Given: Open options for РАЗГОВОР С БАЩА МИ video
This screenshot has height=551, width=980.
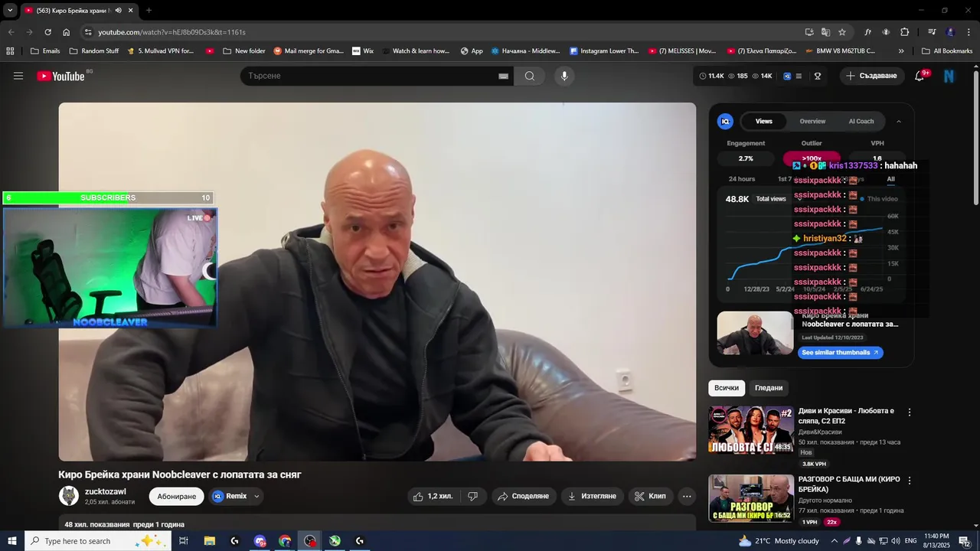Looking at the screenshot, I should click(910, 481).
